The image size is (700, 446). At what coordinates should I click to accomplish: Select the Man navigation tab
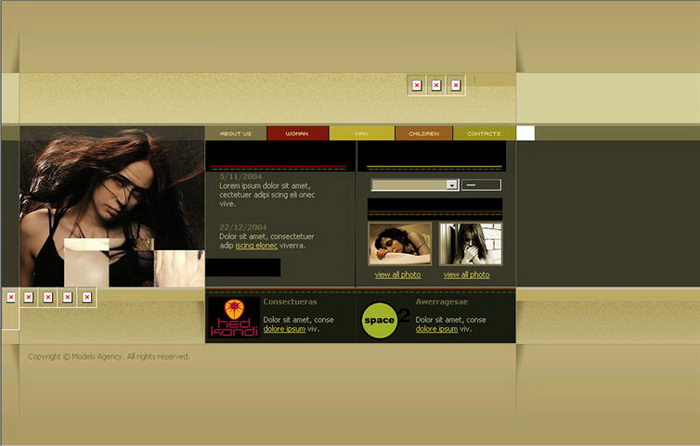coord(361,133)
